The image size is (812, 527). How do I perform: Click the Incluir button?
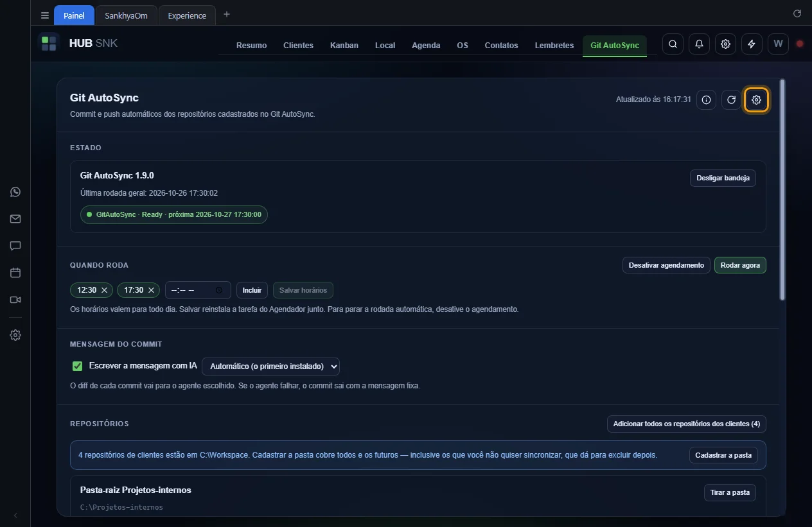(x=252, y=290)
